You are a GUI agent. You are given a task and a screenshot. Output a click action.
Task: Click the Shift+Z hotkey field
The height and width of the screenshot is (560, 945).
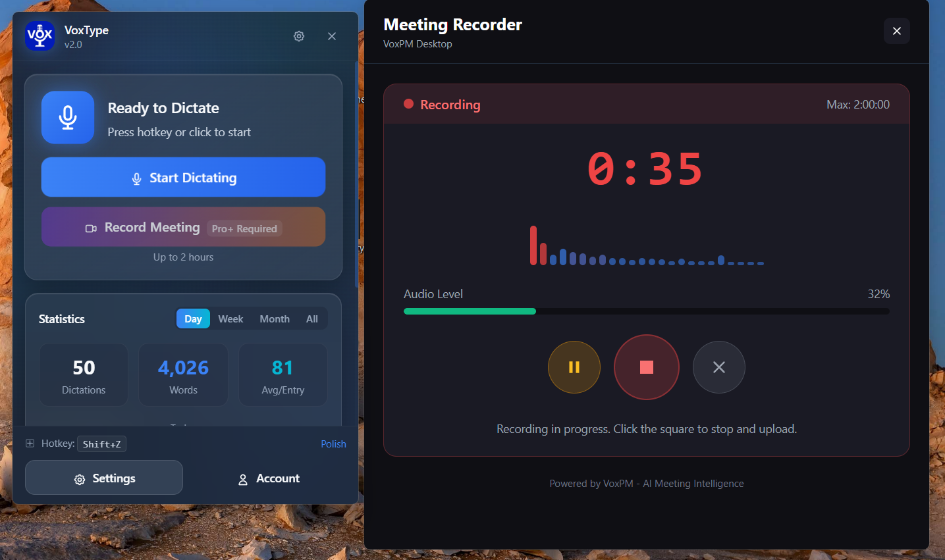click(x=101, y=444)
